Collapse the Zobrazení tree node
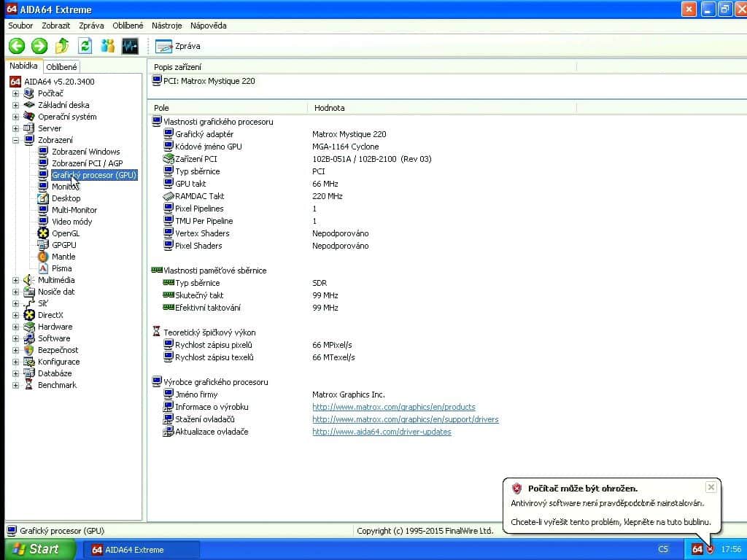Image resolution: width=747 pixels, height=560 pixels. click(16, 141)
